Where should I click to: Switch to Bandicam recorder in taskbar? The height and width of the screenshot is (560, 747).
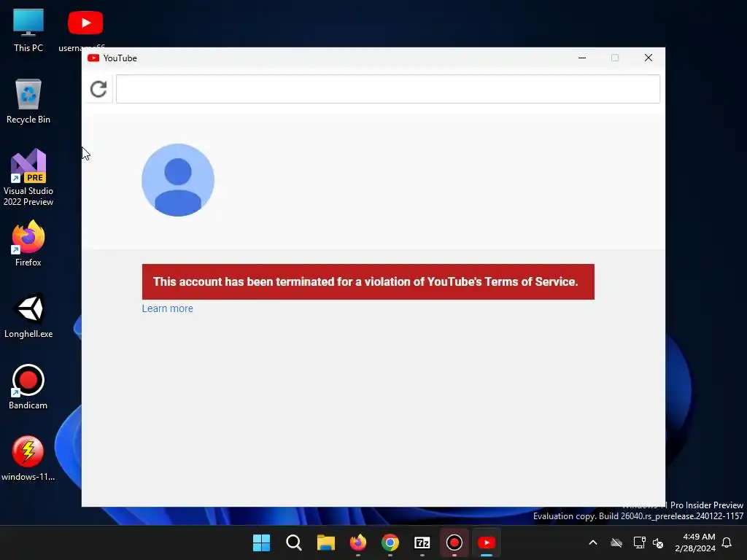(x=454, y=542)
